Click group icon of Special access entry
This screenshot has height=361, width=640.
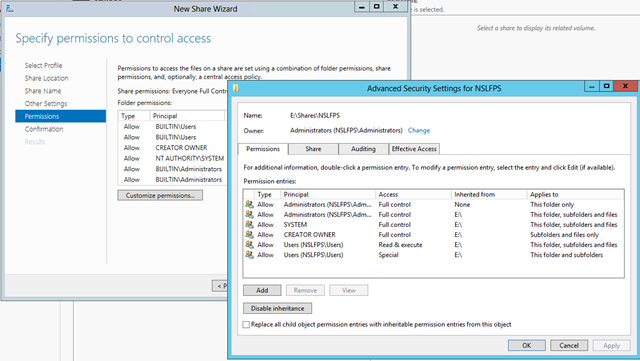point(249,254)
